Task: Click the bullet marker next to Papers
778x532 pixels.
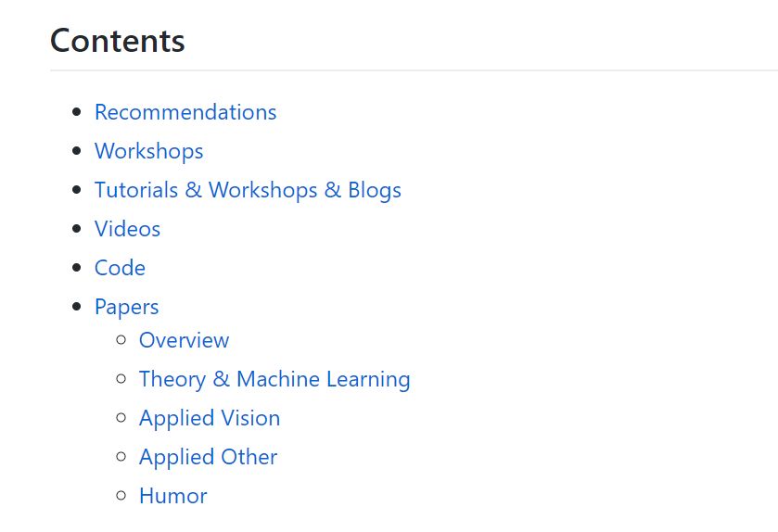Action: (x=77, y=307)
